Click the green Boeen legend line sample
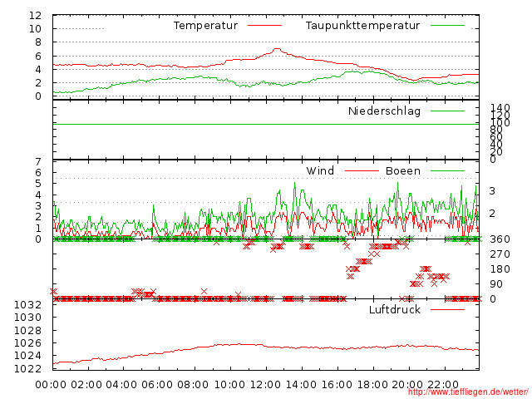The image size is (532, 399). click(447, 171)
